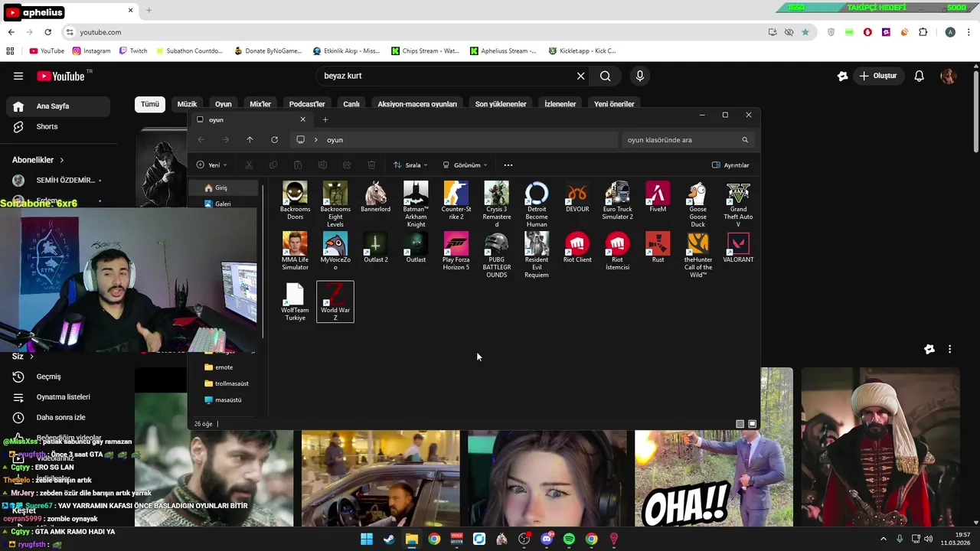The width and height of the screenshot is (980, 551).
Task: Select the World War Z shortcut
Action: (335, 302)
